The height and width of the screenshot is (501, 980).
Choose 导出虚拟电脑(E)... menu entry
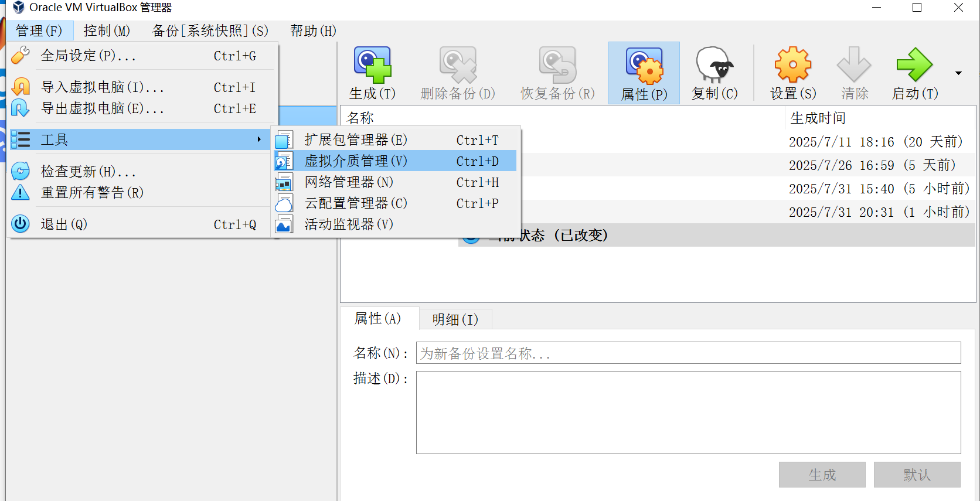pyautogui.click(x=141, y=108)
